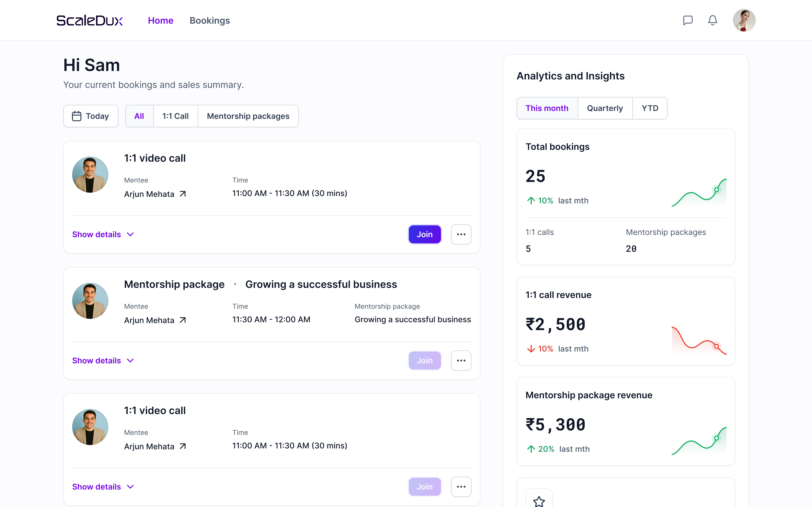This screenshot has width=812, height=507.
Task: Click the user profile avatar
Action: click(744, 20)
